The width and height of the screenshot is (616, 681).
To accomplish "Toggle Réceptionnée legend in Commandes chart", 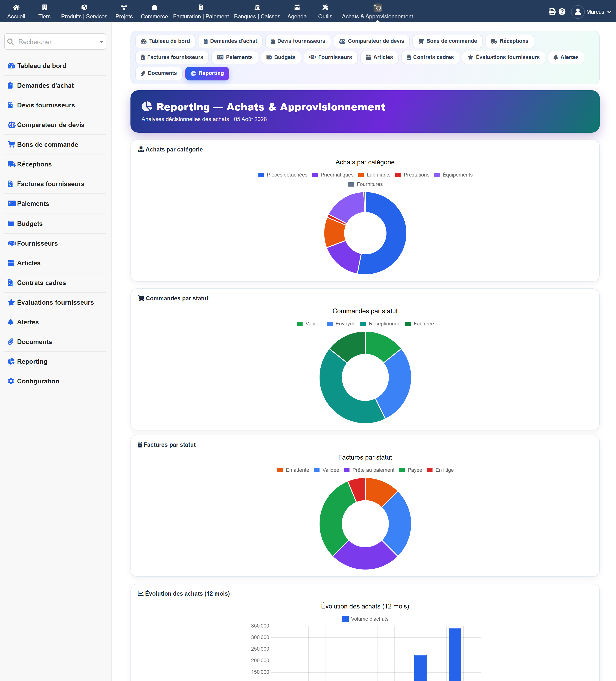I will tap(380, 324).
